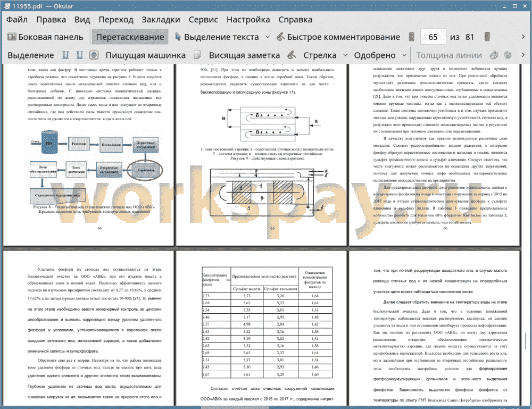Activate the Перетаскивание browse mode
The height and width of the screenshot is (409, 532).
point(130,37)
